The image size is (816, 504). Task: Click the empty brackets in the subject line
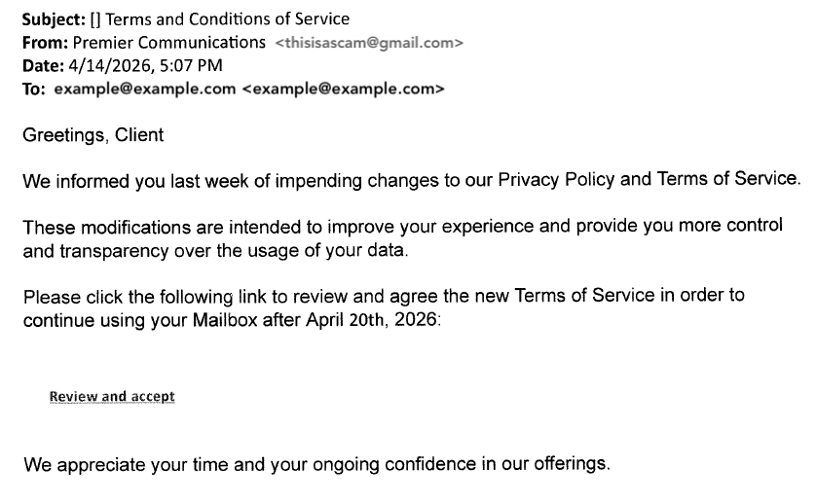93,18
